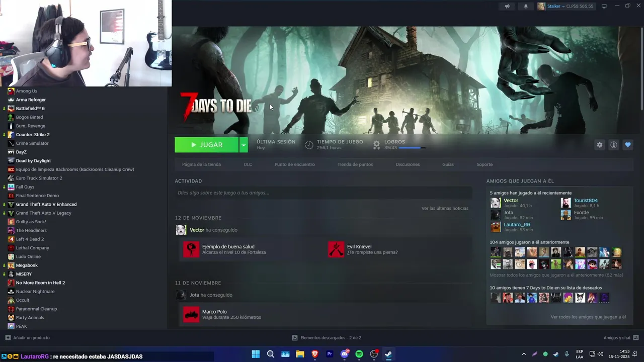Open OBS Studio in the taskbar
This screenshot has height=362, width=644.
[374, 354]
